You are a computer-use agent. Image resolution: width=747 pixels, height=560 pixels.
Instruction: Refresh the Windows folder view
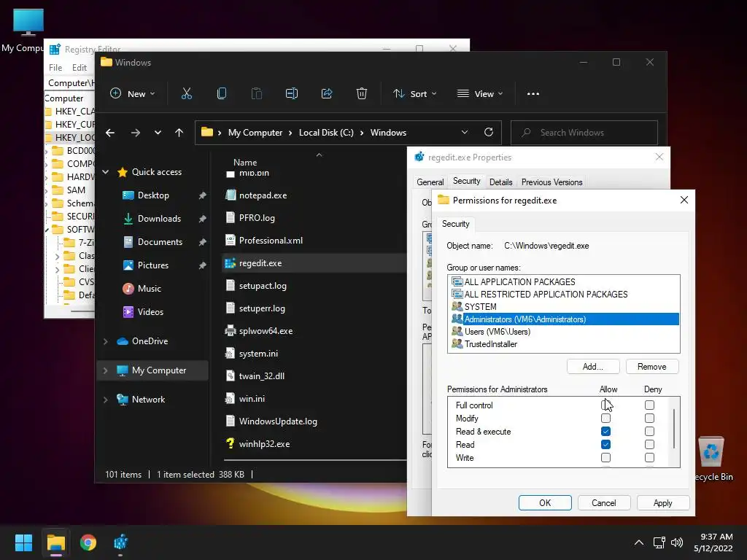point(489,132)
